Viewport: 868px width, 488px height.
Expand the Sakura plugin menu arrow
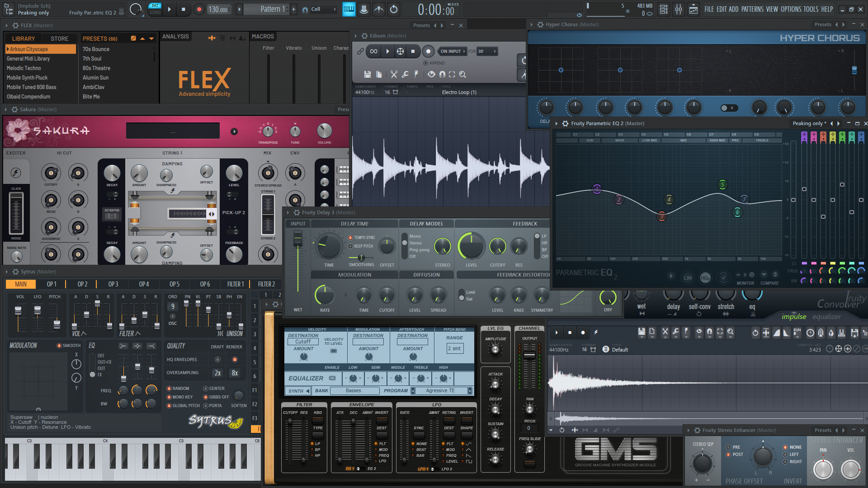[x=6, y=109]
